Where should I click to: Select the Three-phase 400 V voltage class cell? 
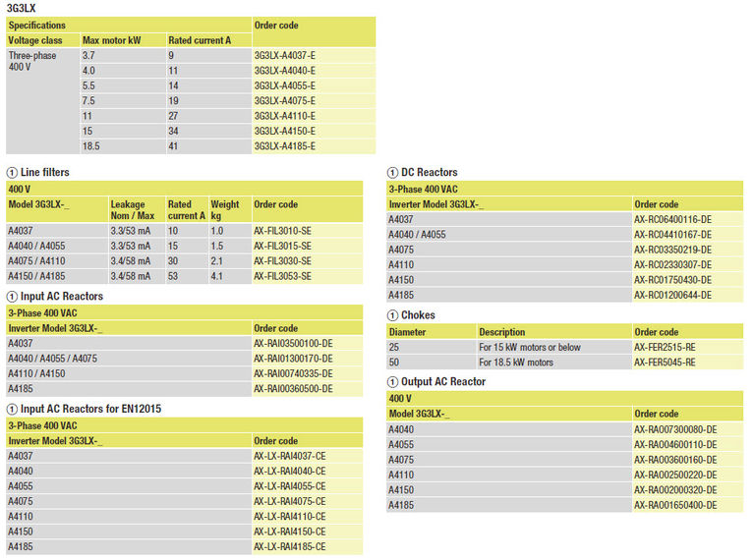(x=32, y=63)
